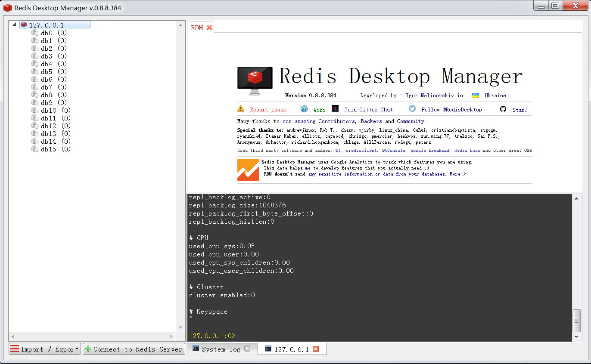Click the red hamburger icon on Import/Export
This screenshot has width=591, height=364.
coord(15,349)
